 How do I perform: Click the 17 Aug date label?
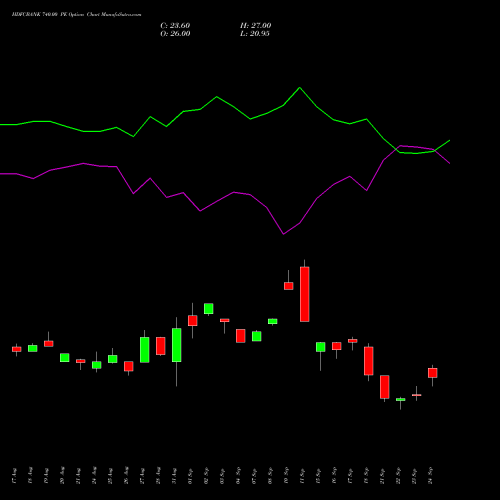(14, 476)
